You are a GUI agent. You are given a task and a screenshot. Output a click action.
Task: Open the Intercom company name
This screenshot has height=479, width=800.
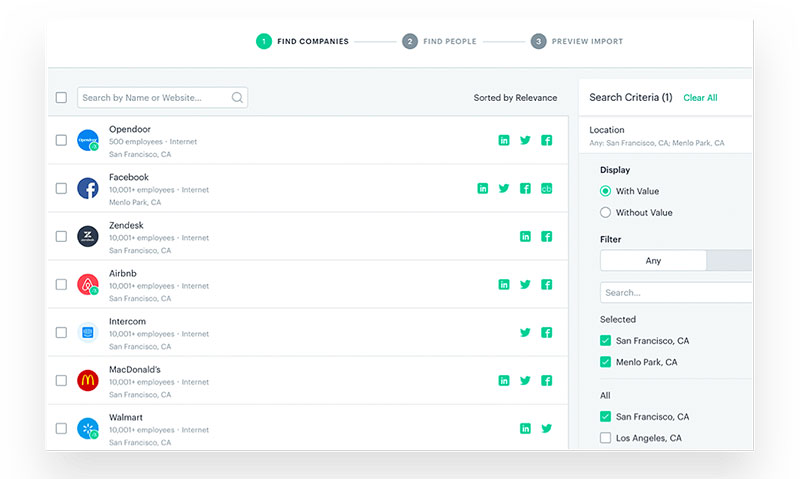click(x=127, y=321)
